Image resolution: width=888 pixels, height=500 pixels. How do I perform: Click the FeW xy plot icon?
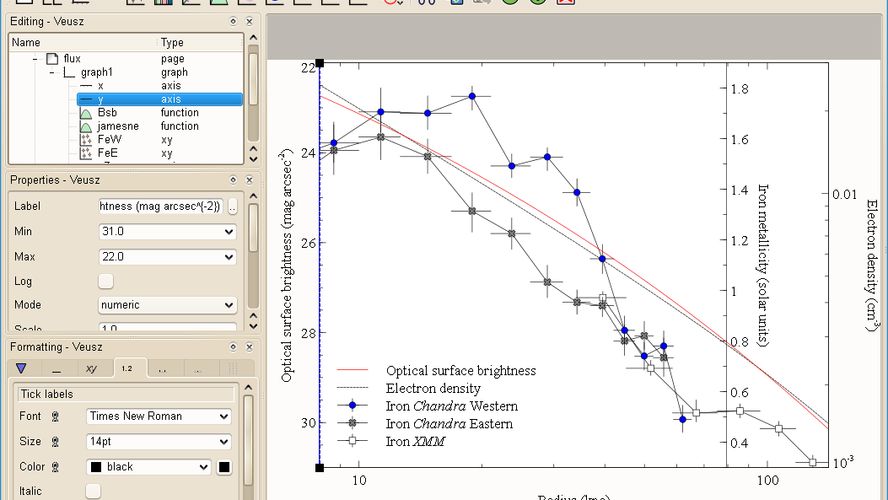click(85, 140)
